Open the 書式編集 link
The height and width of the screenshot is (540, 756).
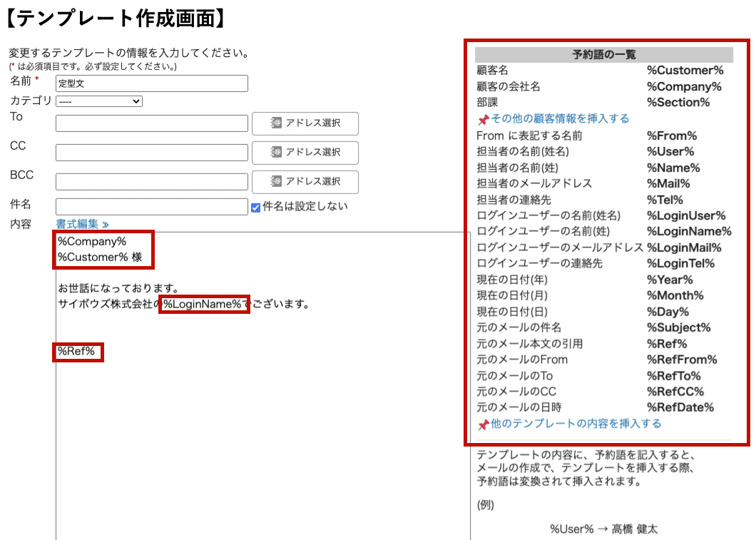pos(82,224)
